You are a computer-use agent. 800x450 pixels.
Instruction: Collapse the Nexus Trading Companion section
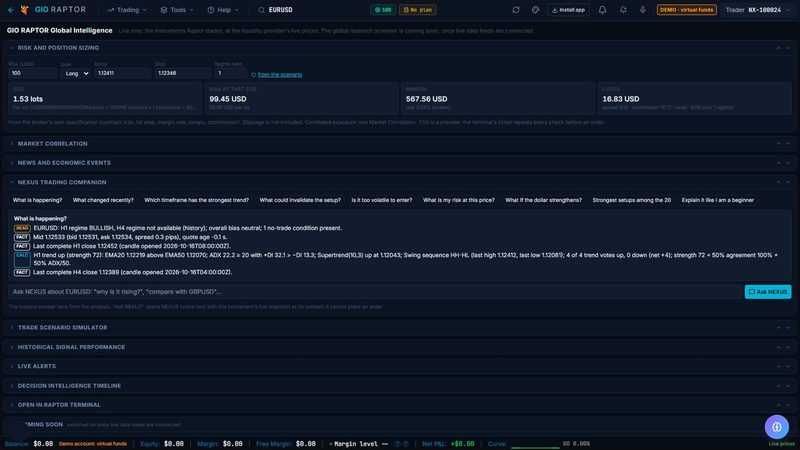tap(12, 182)
